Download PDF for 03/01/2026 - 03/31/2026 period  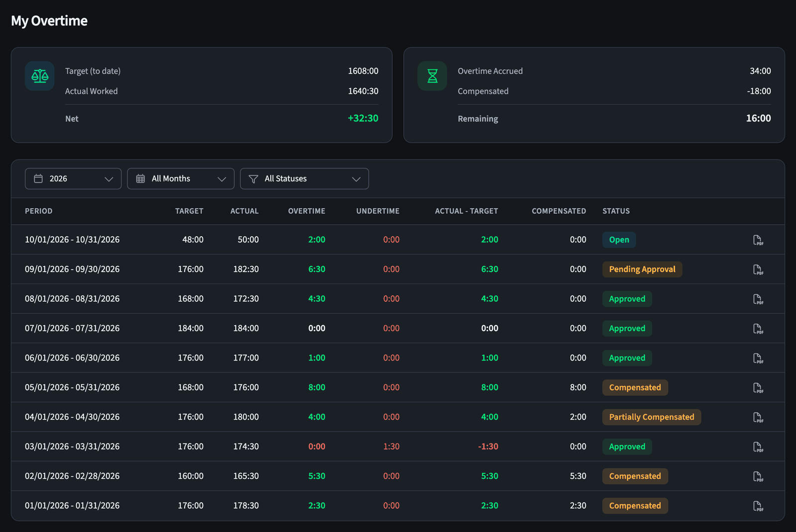point(758,446)
